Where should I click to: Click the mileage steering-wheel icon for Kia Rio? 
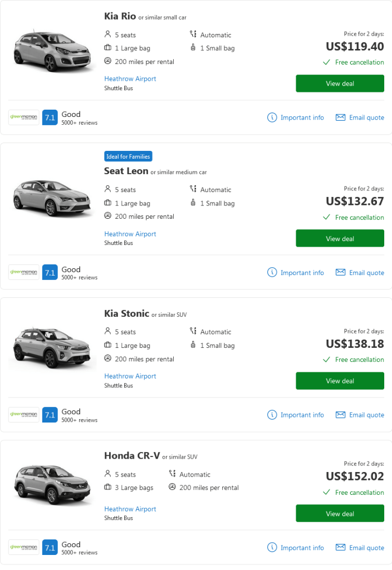click(x=107, y=62)
